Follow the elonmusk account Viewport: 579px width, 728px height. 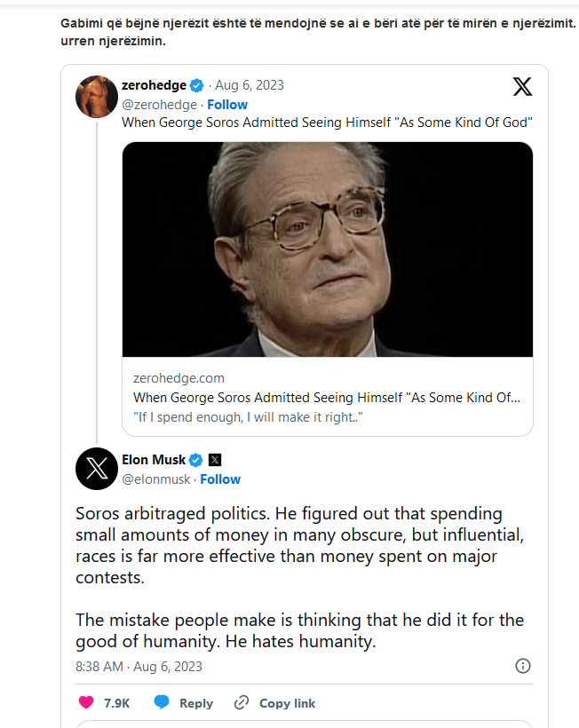coord(220,479)
